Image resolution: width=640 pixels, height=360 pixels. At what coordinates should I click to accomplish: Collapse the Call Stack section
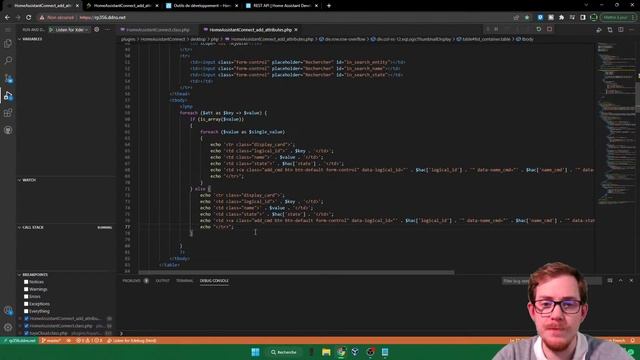click(x=65, y=227)
